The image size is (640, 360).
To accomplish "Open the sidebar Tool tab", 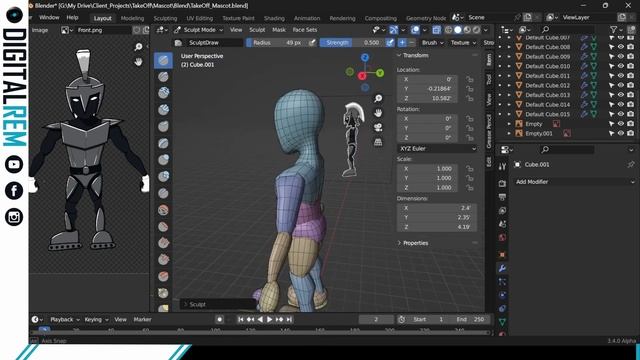I will (x=489, y=79).
